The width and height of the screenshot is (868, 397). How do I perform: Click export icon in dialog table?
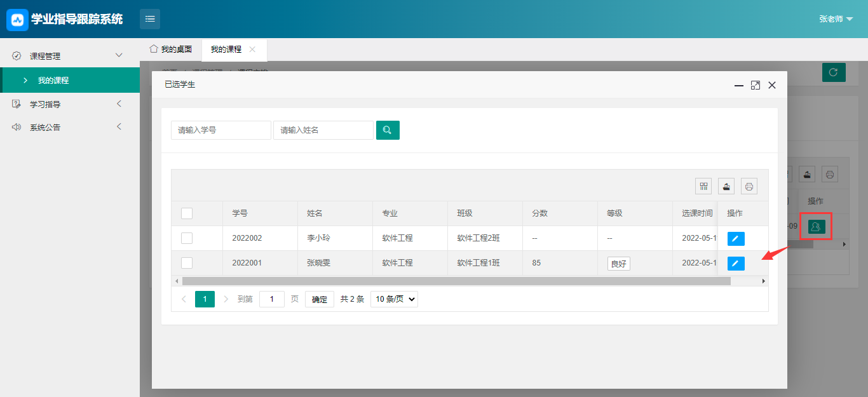(726, 186)
